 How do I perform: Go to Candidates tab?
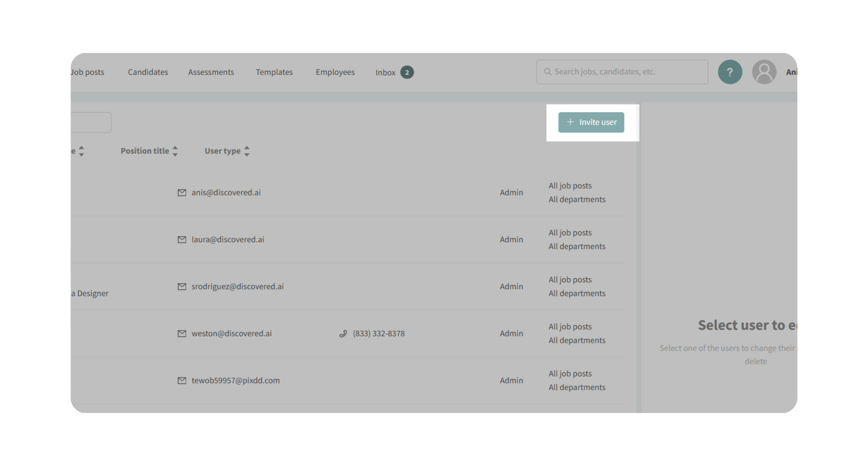tap(148, 72)
